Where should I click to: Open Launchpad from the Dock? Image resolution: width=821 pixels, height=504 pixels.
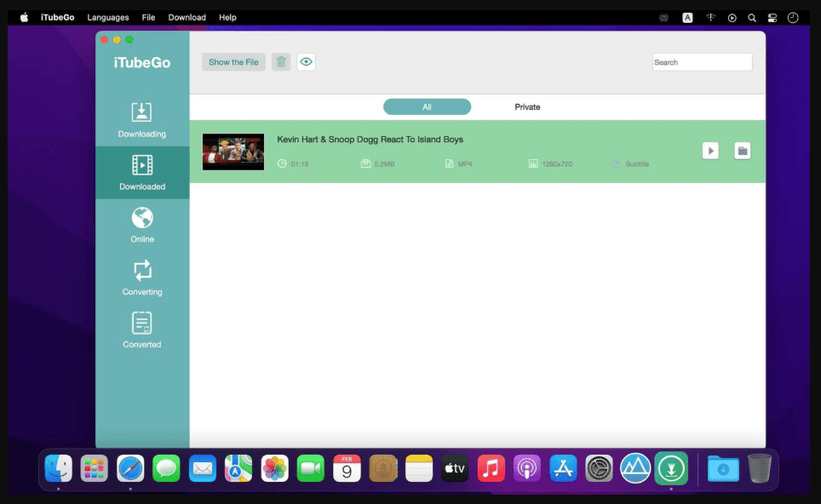coord(95,468)
